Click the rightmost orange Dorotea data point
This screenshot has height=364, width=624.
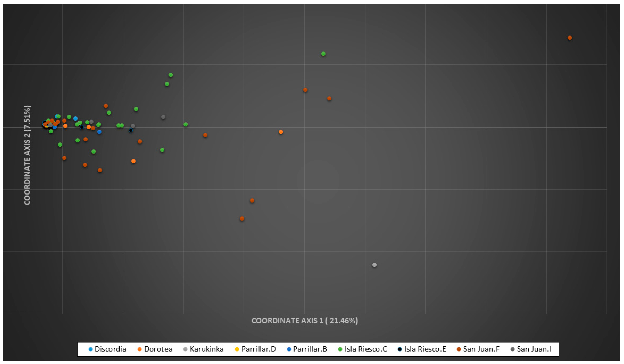[281, 132]
